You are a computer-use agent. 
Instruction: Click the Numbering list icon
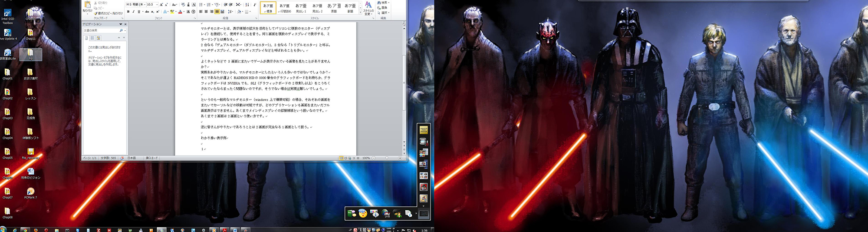pos(208,4)
